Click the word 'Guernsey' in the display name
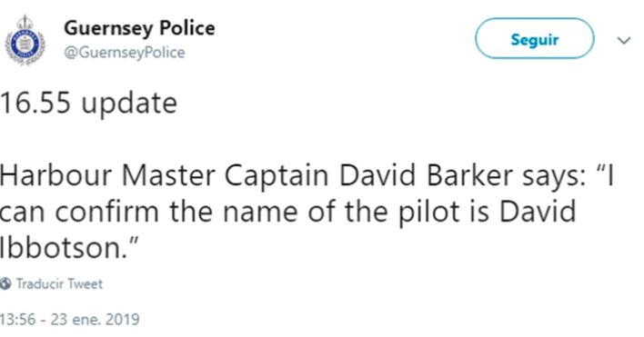 tap(109, 29)
